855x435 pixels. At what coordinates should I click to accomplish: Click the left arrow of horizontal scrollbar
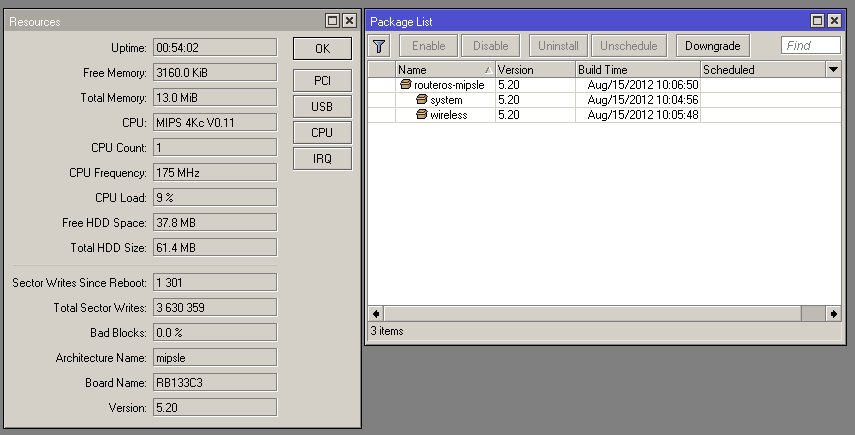pyautogui.click(x=376, y=313)
